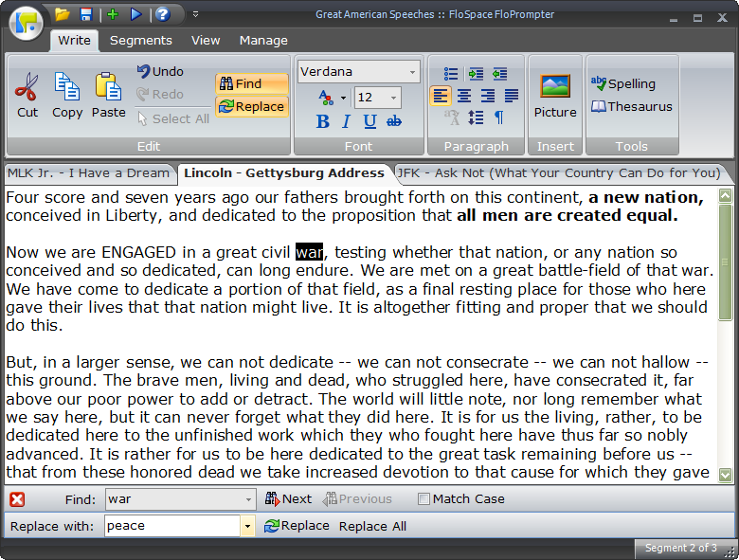Click the FloPrompter application orb button
This screenshot has height=560, width=739.
pyautogui.click(x=26, y=22)
